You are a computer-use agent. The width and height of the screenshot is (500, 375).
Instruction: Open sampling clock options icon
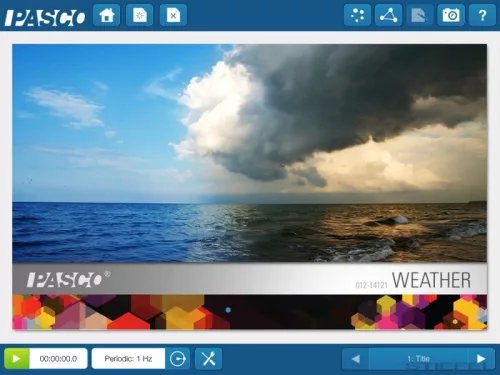[x=178, y=359]
